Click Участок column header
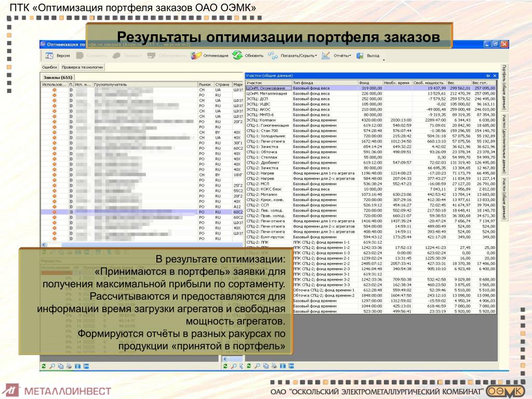This screenshot has height=399, width=532. pos(269,83)
